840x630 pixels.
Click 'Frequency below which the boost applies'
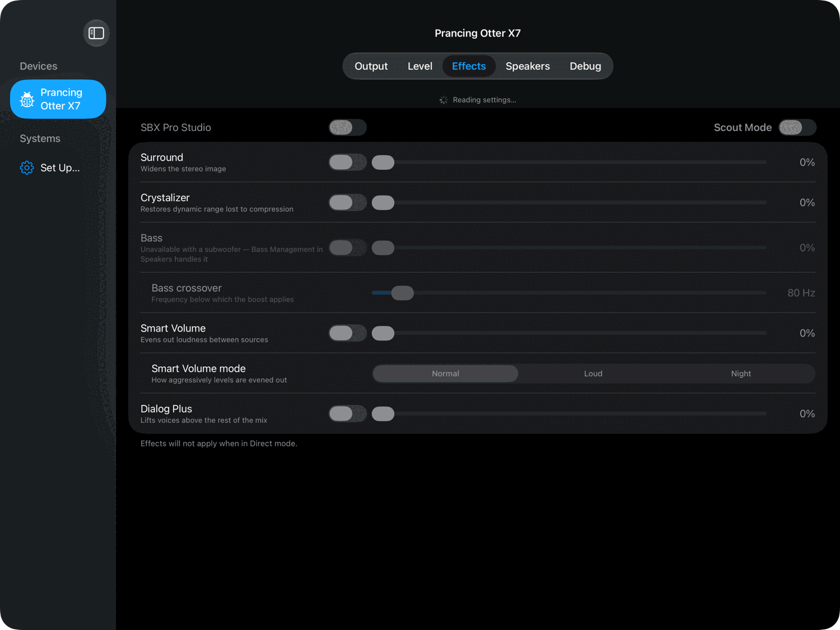tap(222, 300)
